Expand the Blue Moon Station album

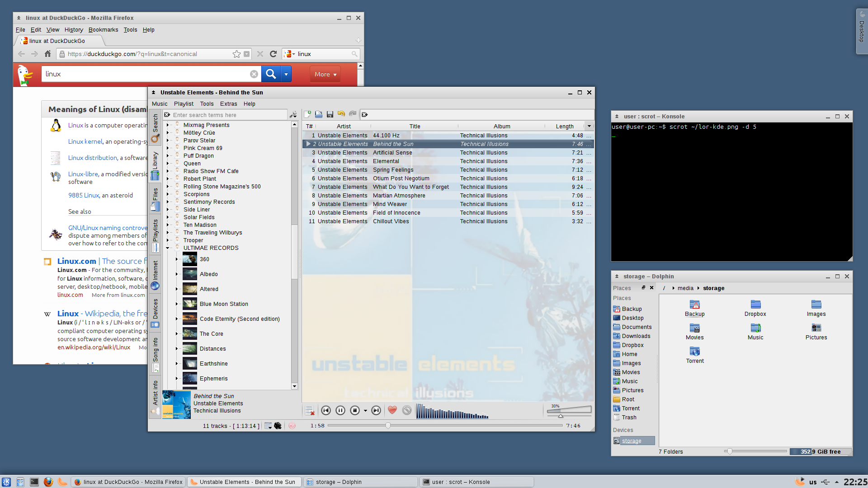pyautogui.click(x=177, y=304)
